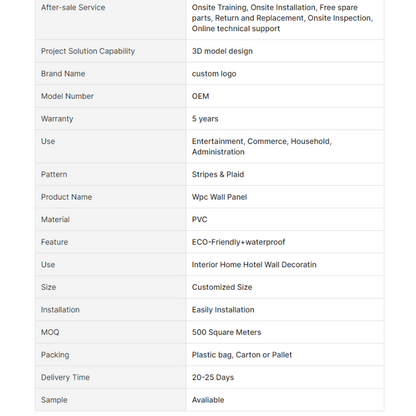Select the Stripes & Plaid pattern value
The width and height of the screenshot is (416, 416).
pyautogui.click(x=218, y=174)
